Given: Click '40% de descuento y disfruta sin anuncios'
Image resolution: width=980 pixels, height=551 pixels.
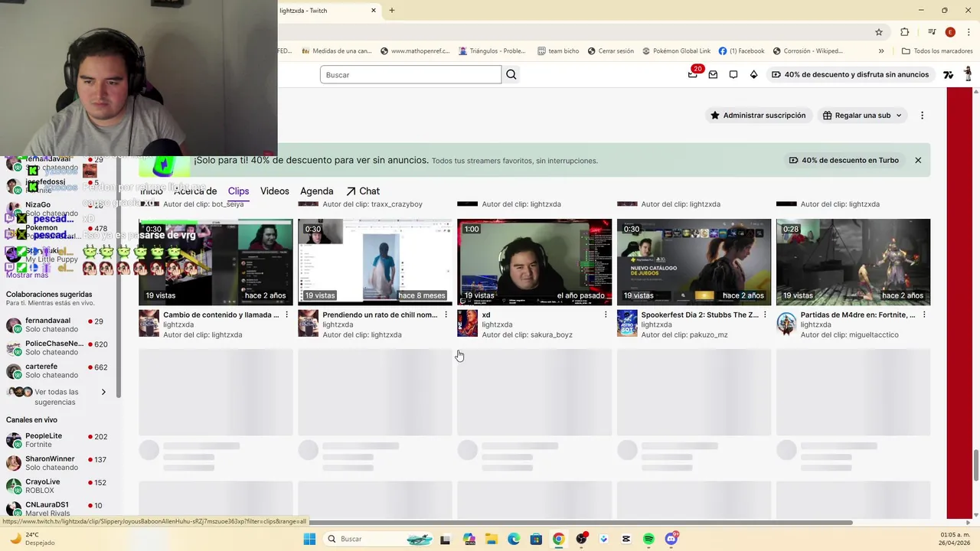Looking at the screenshot, I should pos(850,74).
